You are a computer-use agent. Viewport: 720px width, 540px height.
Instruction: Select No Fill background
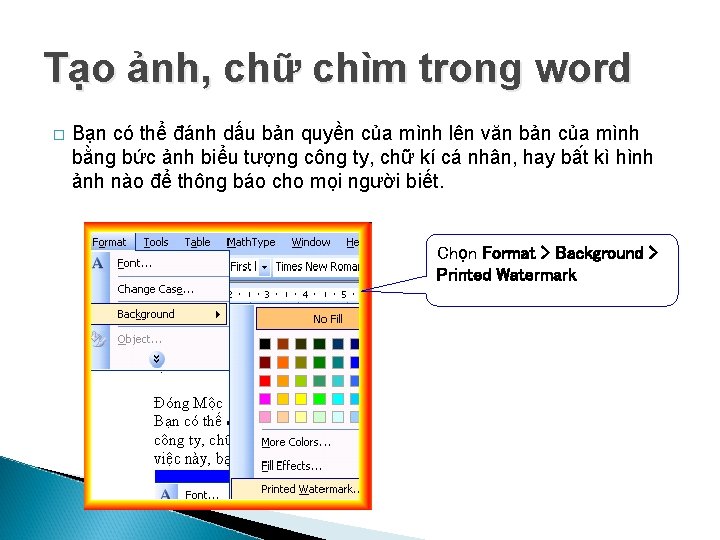[308, 319]
